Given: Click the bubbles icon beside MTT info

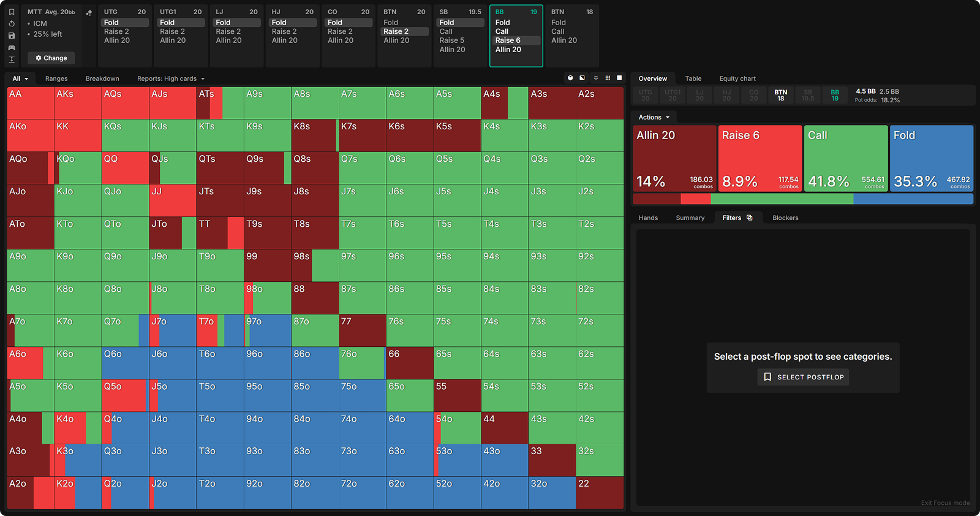Looking at the screenshot, I should point(89,13).
